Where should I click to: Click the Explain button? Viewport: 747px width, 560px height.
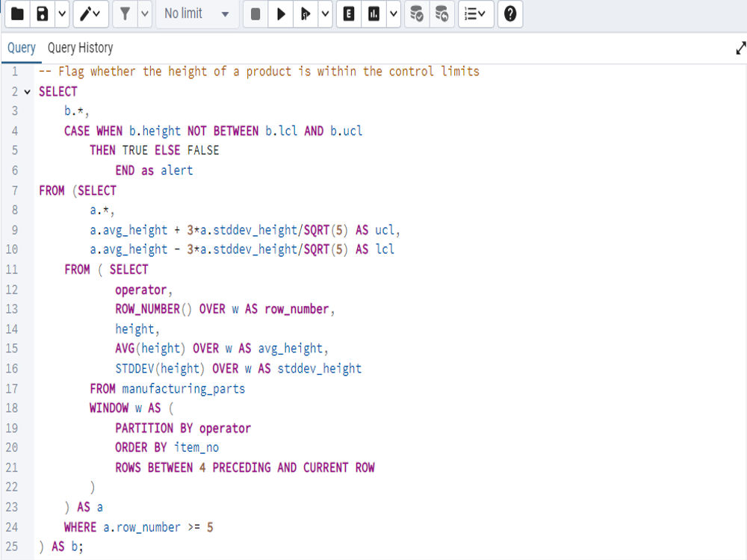pos(349,13)
